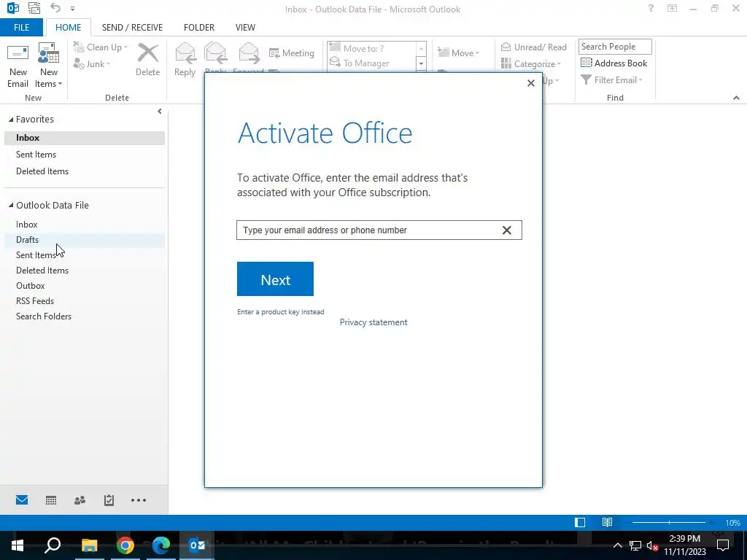The image size is (747, 560).
Task: Launch Google Chrome from taskbar
Action: pos(125,545)
